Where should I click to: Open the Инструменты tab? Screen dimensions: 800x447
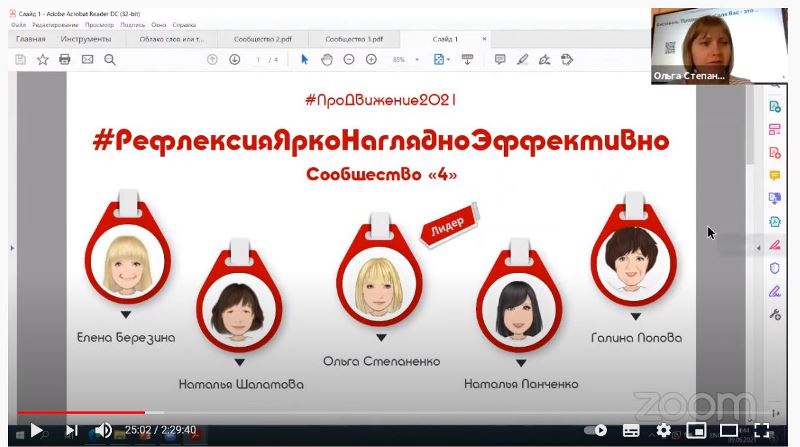tap(85, 39)
